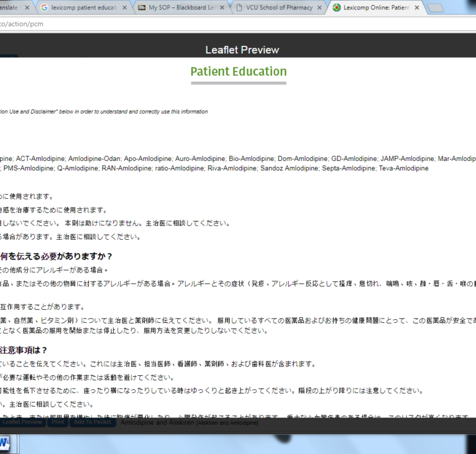Click the page icon on VCU School of Pharmacy tab
Viewport: 476px width, 454px height.
pyautogui.click(x=240, y=8)
